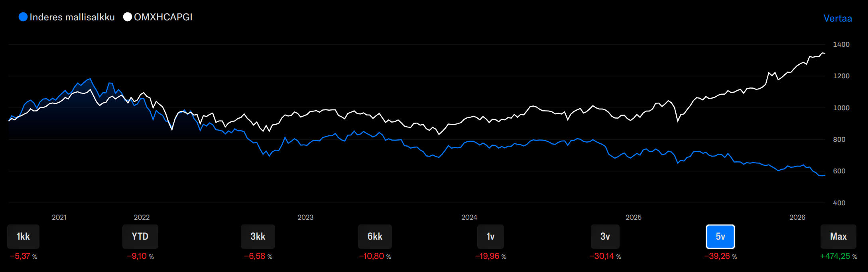Click the highlighted 5v range button

720,236
